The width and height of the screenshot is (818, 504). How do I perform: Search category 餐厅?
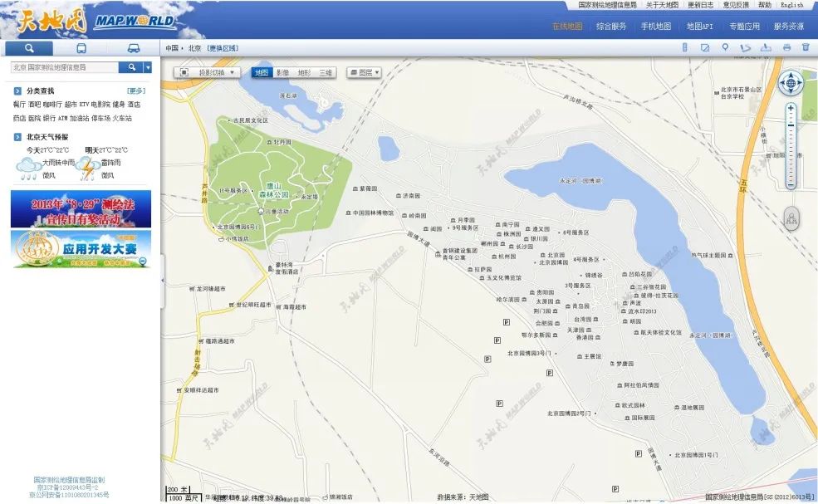[x=19, y=105]
